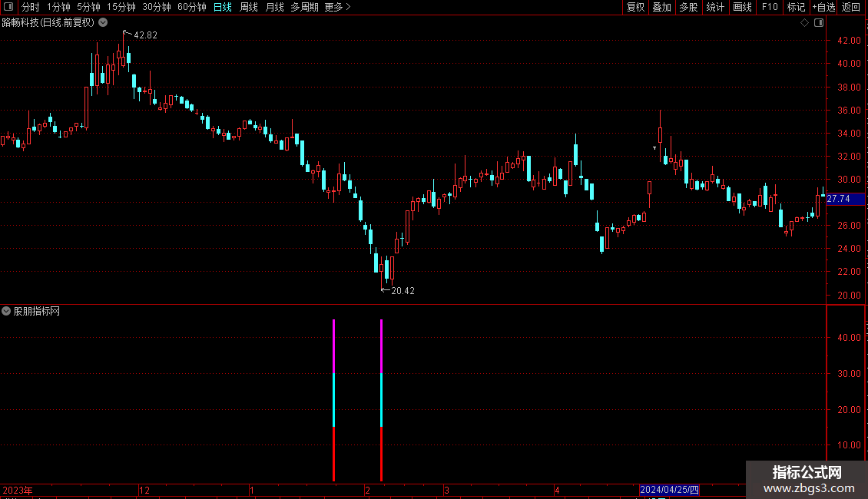Click 返回 to go back
Image resolution: width=868 pixels, height=499 pixels.
pos(851,7)
